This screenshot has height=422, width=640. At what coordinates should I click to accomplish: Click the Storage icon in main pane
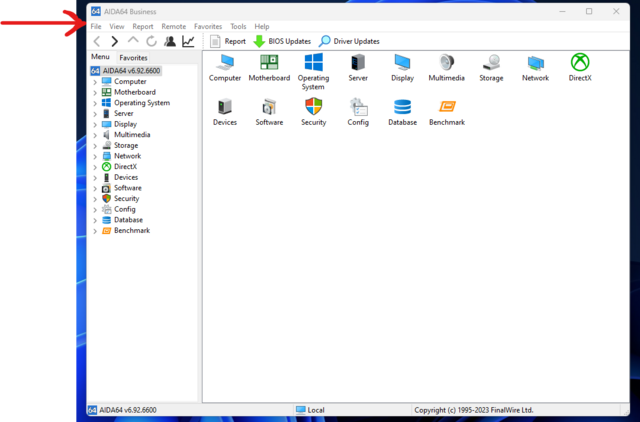pos(491,64)
